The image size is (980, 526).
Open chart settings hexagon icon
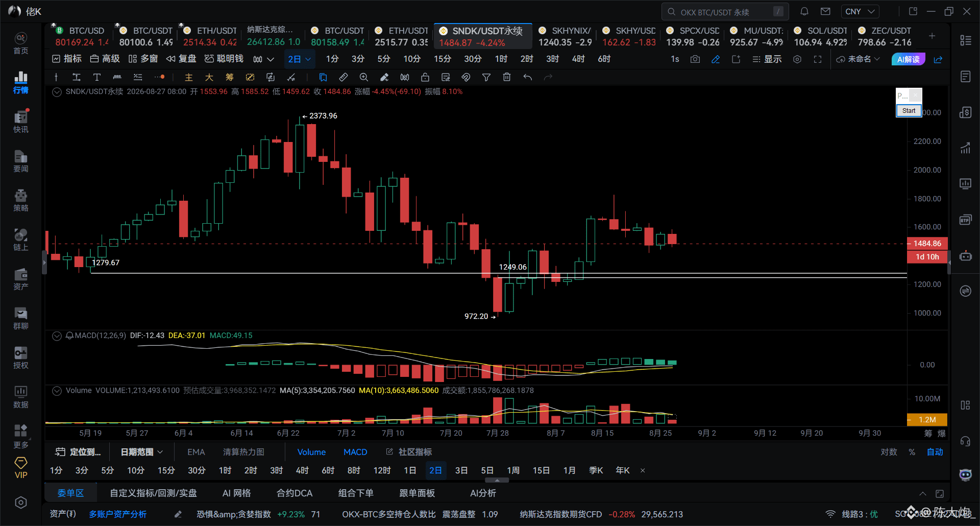click(x=797, y=59)
